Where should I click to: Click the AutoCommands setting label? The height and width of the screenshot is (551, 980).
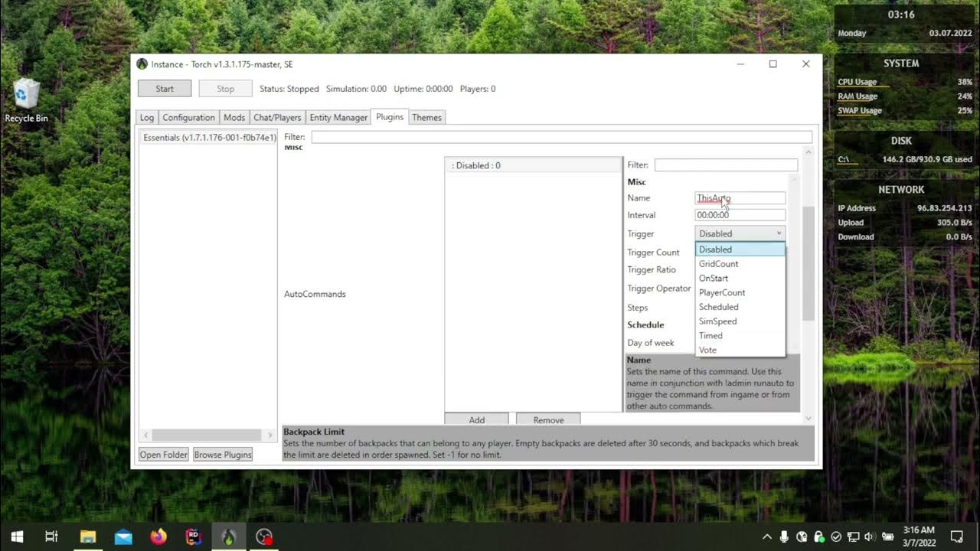point(315,294)
